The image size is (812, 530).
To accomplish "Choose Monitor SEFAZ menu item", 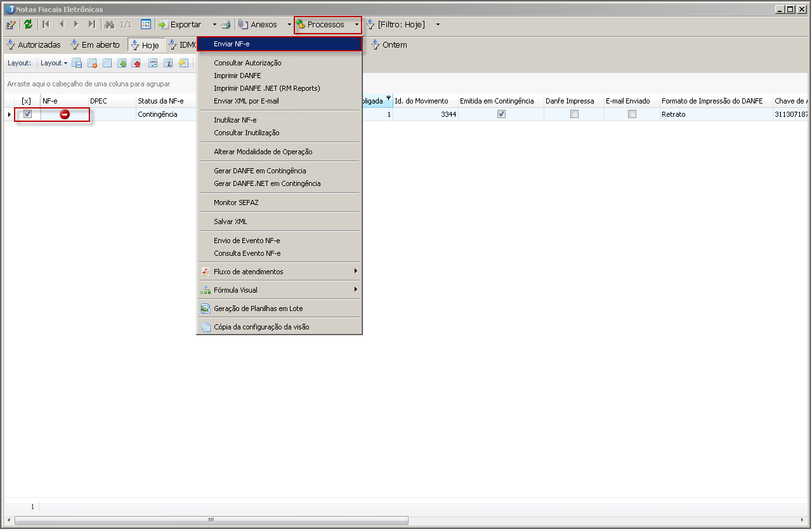I will 279,202.
